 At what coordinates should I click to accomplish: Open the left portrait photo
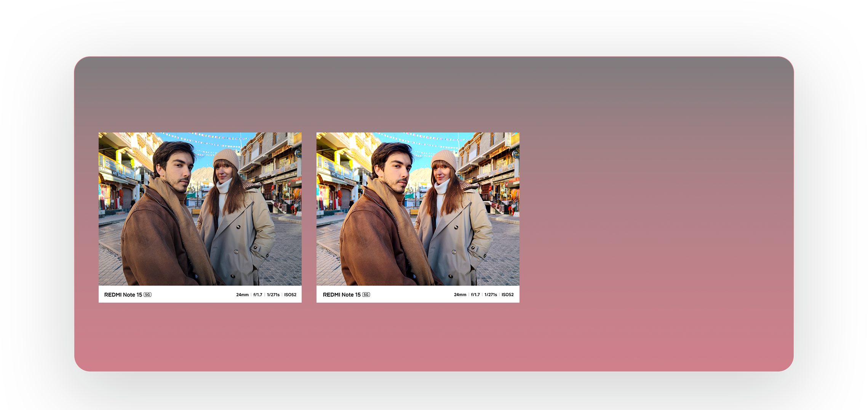(x=200, y=209)
